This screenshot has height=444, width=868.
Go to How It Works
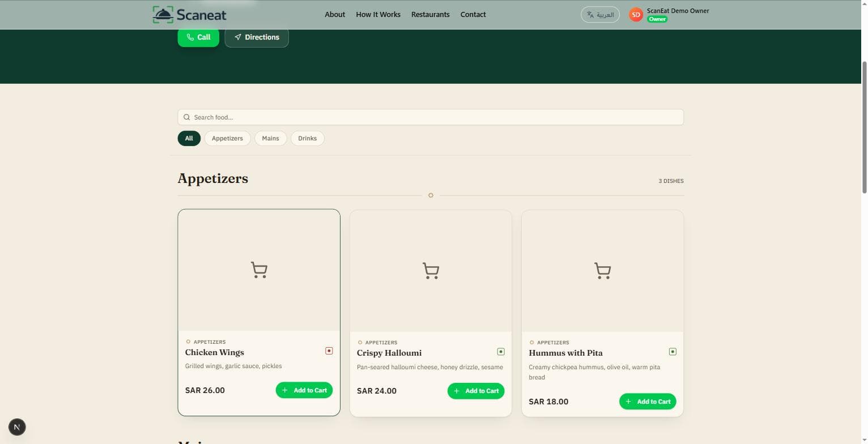coord(378,15)
